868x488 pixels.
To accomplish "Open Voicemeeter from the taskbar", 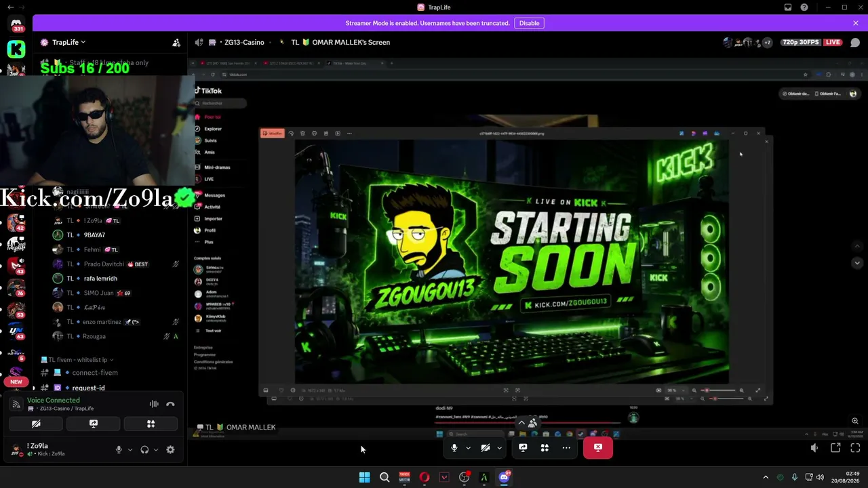I will 404,477.
